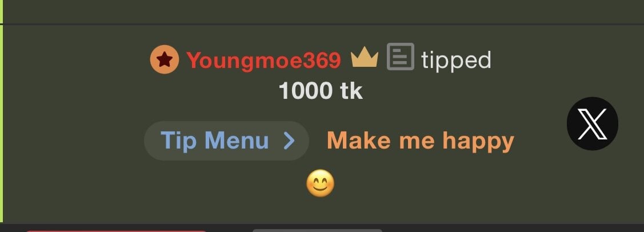
Task: Click the orange star badge icon
Action: point(165,59)
